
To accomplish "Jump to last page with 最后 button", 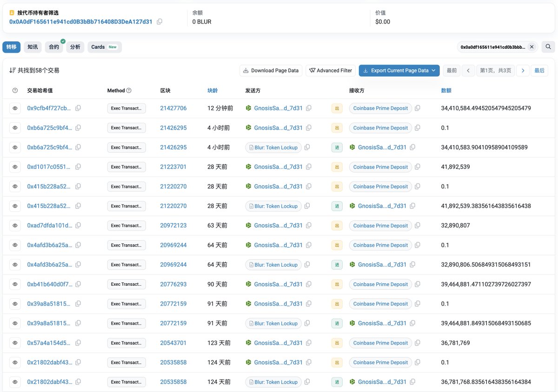I will [x=539, y=71].
